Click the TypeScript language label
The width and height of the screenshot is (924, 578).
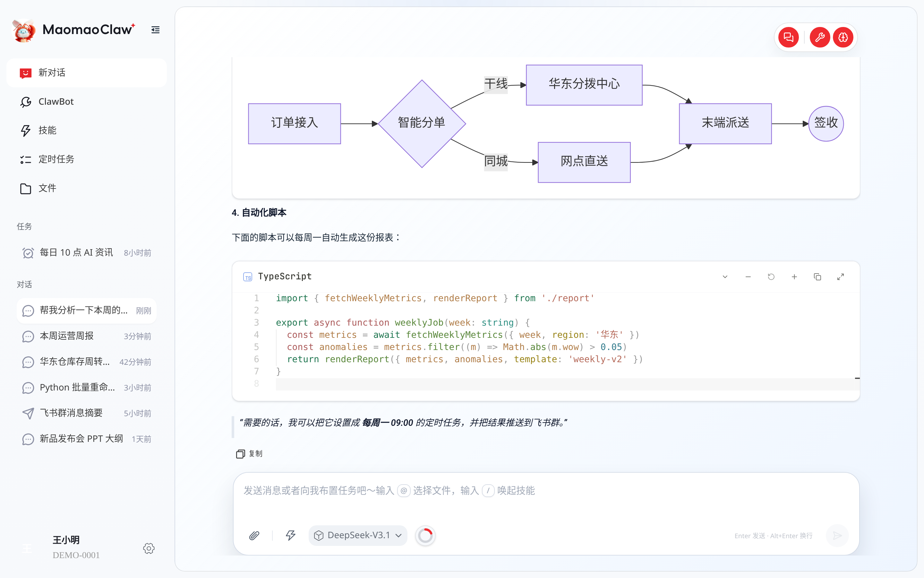click(285, 276)
